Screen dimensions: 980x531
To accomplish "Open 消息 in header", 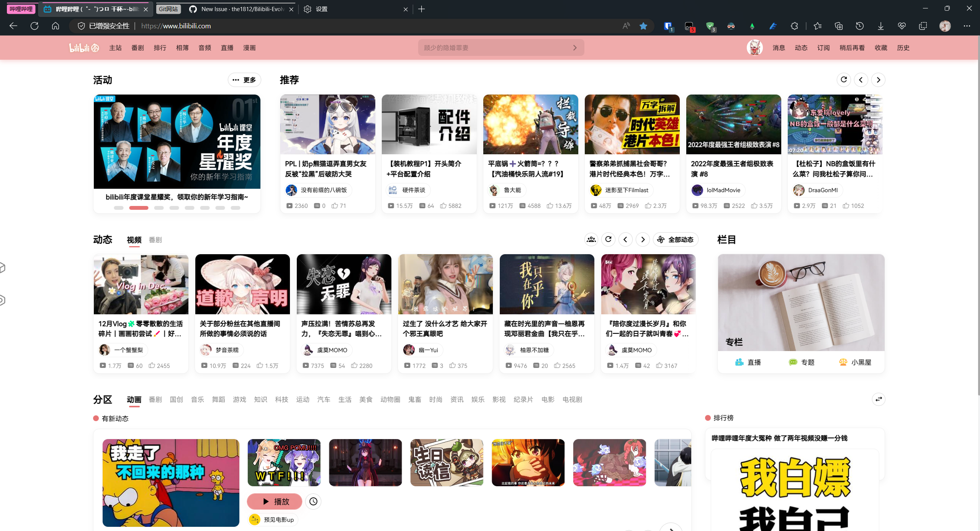I will click(779, 47).
